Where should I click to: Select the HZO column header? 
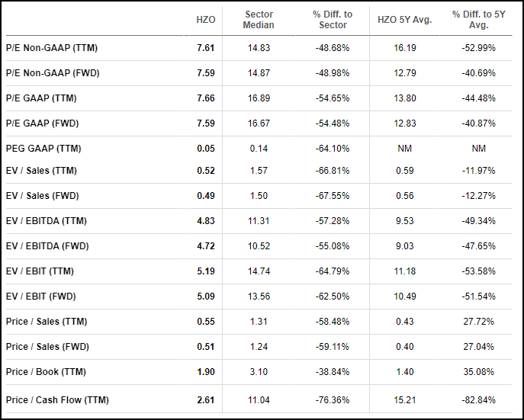pyautogui.click(x=205, y=20)
